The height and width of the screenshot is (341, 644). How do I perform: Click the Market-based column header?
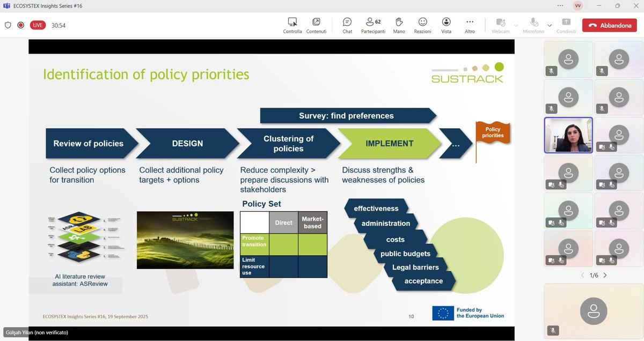click(313, 223)
